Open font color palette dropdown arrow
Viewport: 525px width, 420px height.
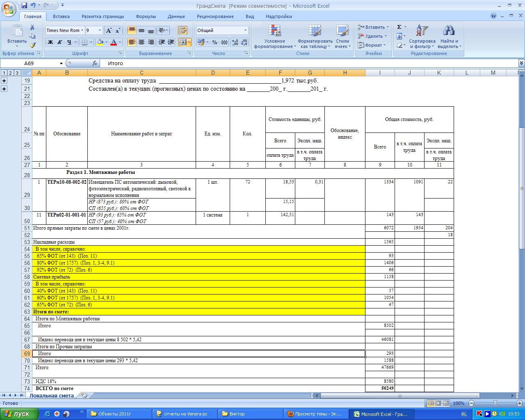120,42
